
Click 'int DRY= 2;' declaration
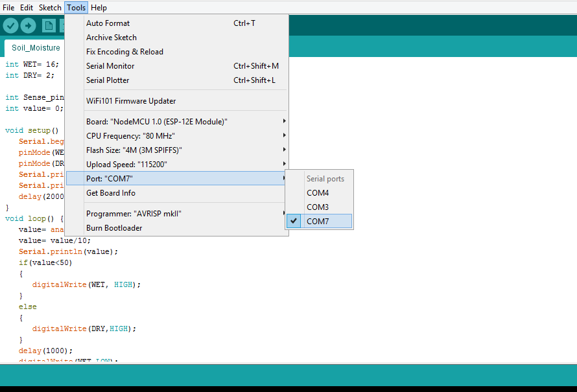[x=30, y=75]
